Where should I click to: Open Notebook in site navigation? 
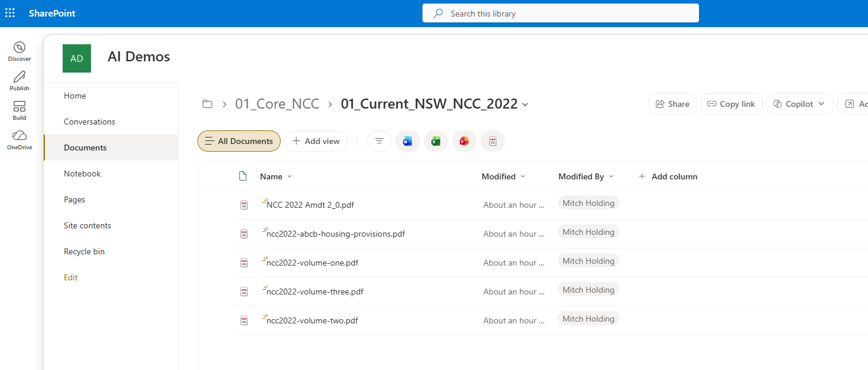click(x=83, y=173)
